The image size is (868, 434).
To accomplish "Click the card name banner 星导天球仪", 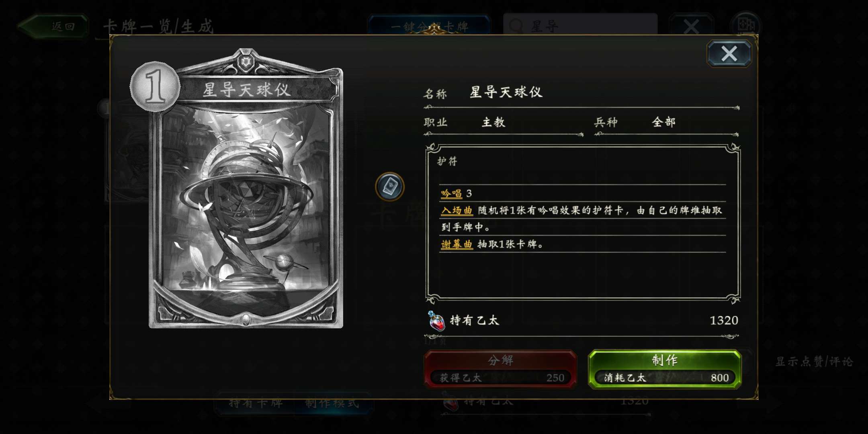I will pyautogui.click(x=246, y=89).
